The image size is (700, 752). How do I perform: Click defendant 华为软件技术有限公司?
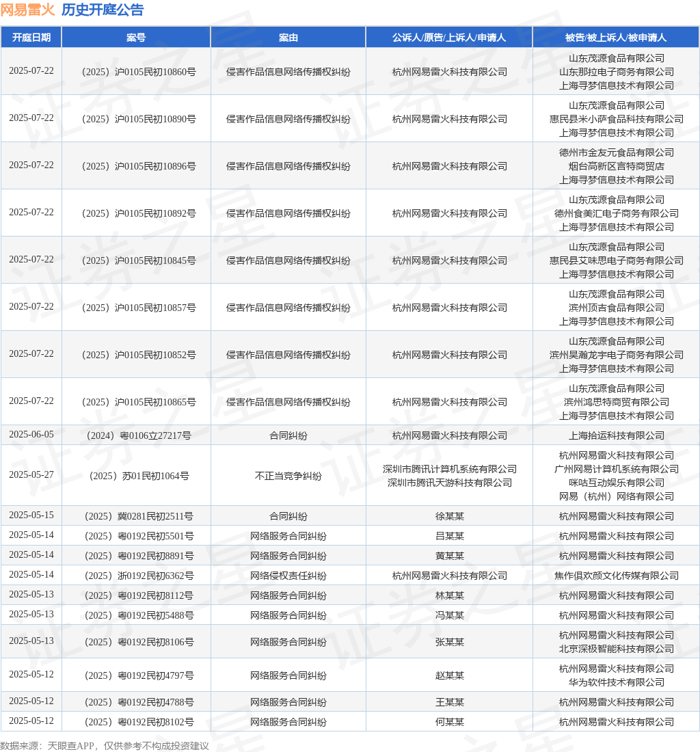(617, 682)
